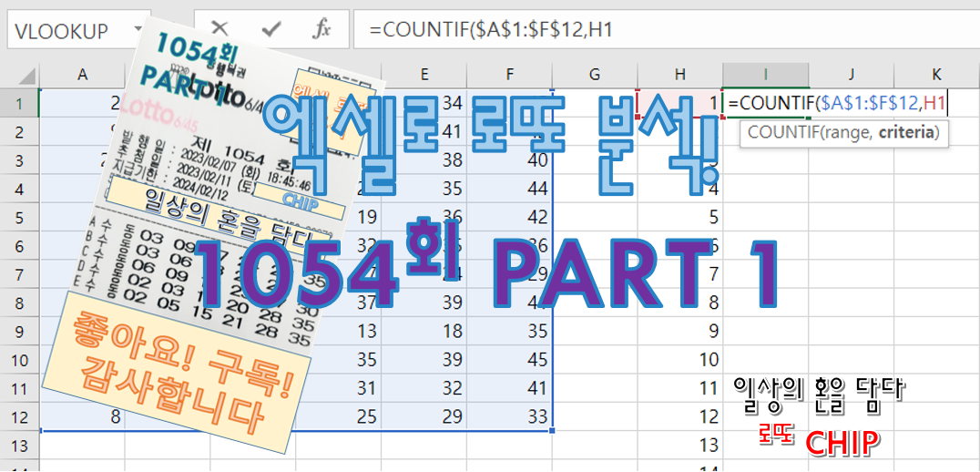The height and width of the screenshot is (472, 980).
Task: Click empty cell G9
Action: [595, 332]
